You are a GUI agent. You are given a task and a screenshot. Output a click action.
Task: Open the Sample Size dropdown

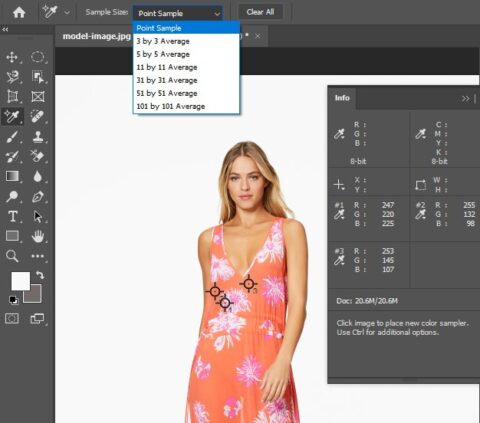tap(178, 13)
